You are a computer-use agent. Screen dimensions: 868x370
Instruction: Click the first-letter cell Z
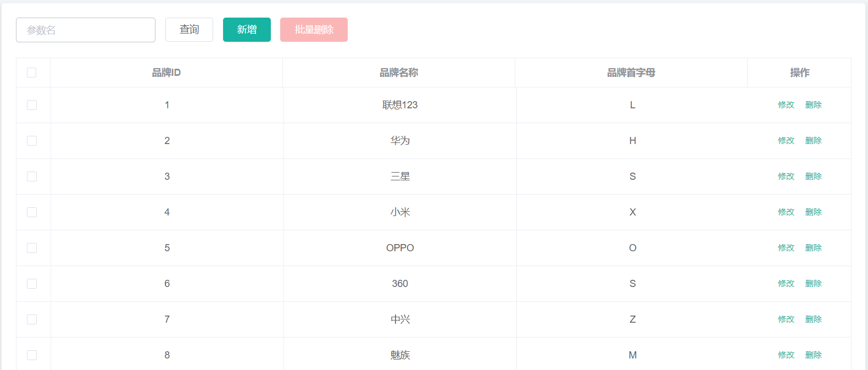[x=633, y=319]
